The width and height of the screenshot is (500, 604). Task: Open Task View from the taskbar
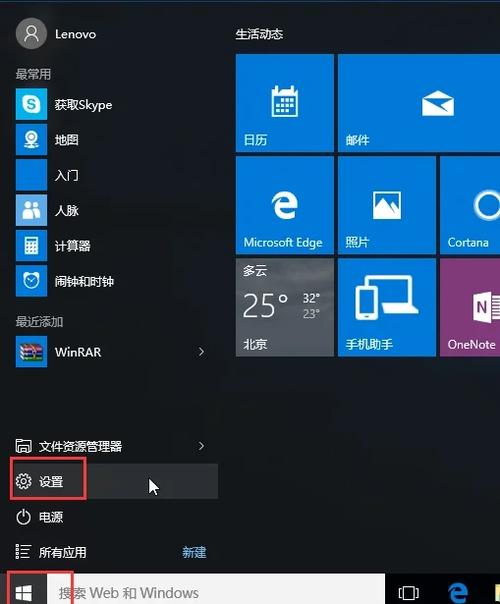click(408, 592)
